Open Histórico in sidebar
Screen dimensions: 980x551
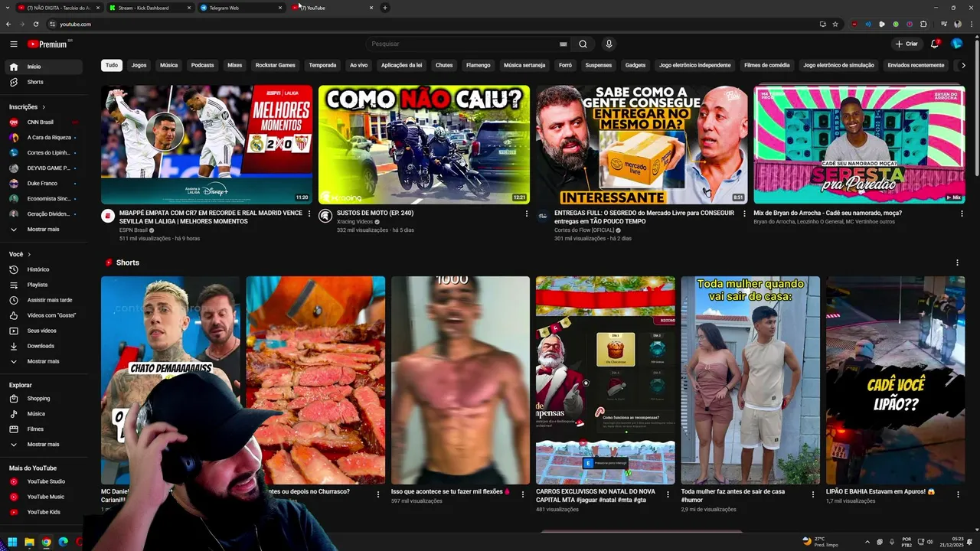pos(45,269)
